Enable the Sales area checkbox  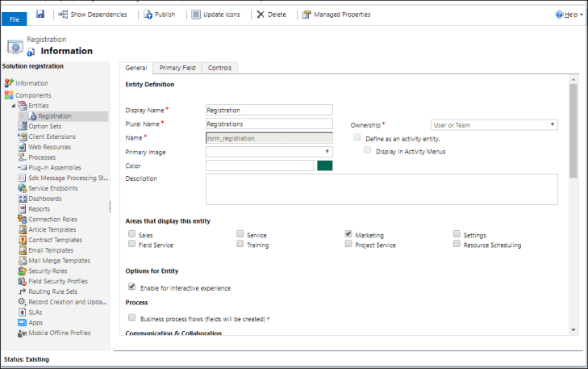point(131,234)
